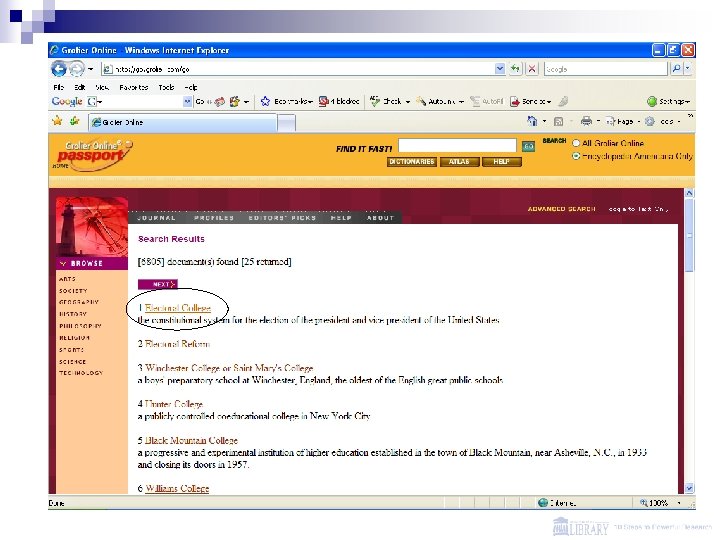The height and width of the screenshot is (540, 720).
Task: Click the Print icon
Action: [x=586, y=121]
